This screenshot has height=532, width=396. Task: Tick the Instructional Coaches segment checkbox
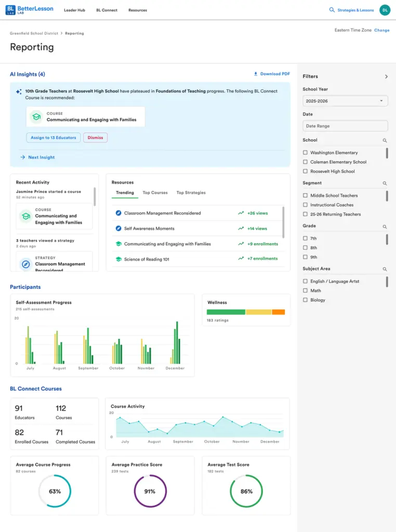click(x=305, y=205)
